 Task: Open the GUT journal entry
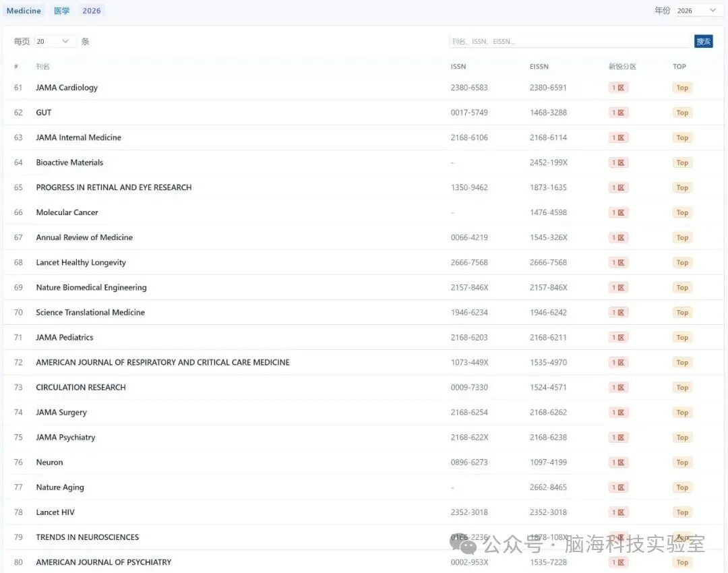pos(44,113)
